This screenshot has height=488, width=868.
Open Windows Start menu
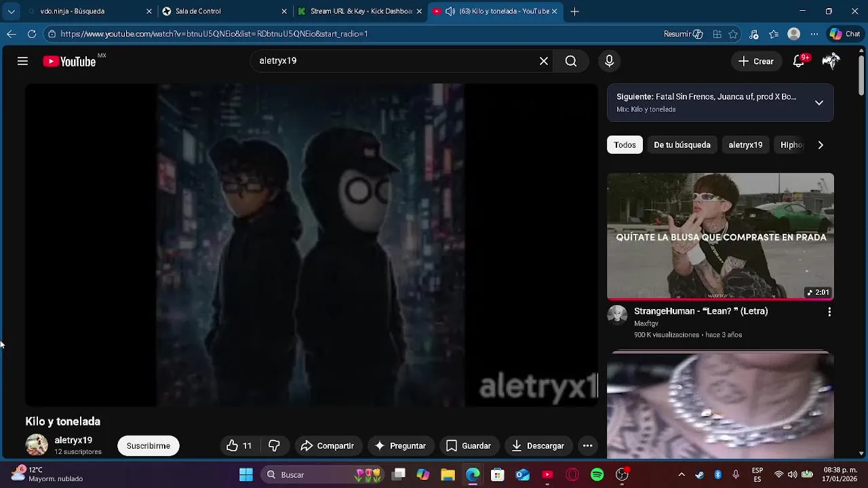click(x=246, y=474)
